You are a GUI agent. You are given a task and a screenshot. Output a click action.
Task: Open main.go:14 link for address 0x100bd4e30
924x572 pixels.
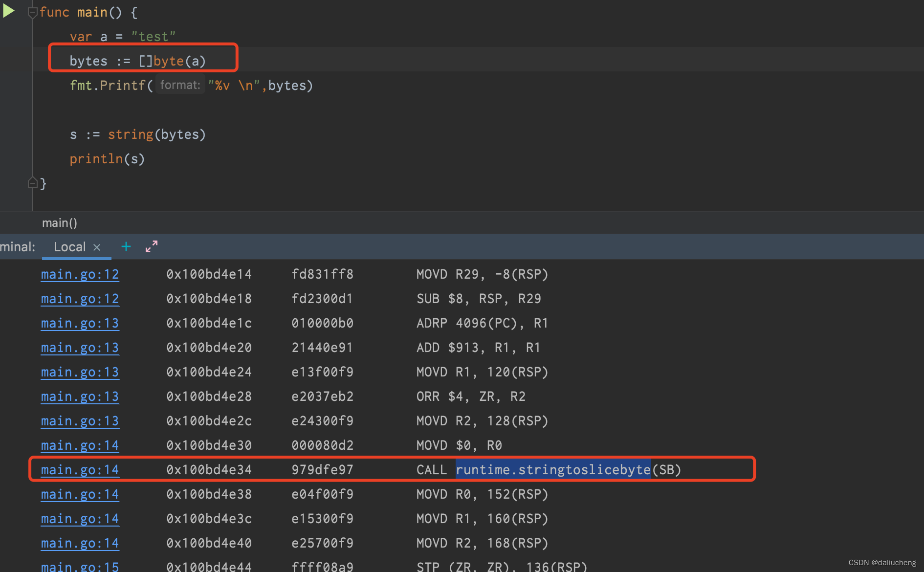80,445
